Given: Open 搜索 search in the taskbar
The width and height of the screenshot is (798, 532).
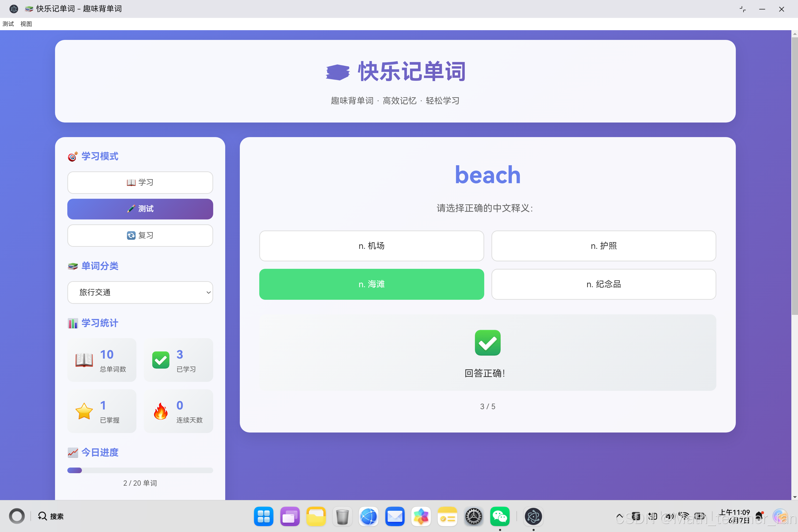Looking at the screenshot, I should tap(51, 516).
